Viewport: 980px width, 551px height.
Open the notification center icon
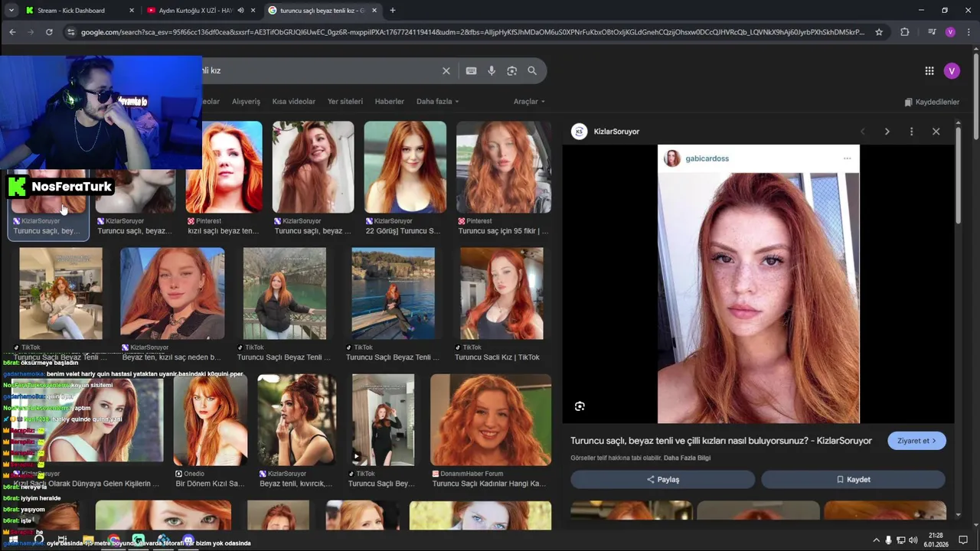coord(963,540)
